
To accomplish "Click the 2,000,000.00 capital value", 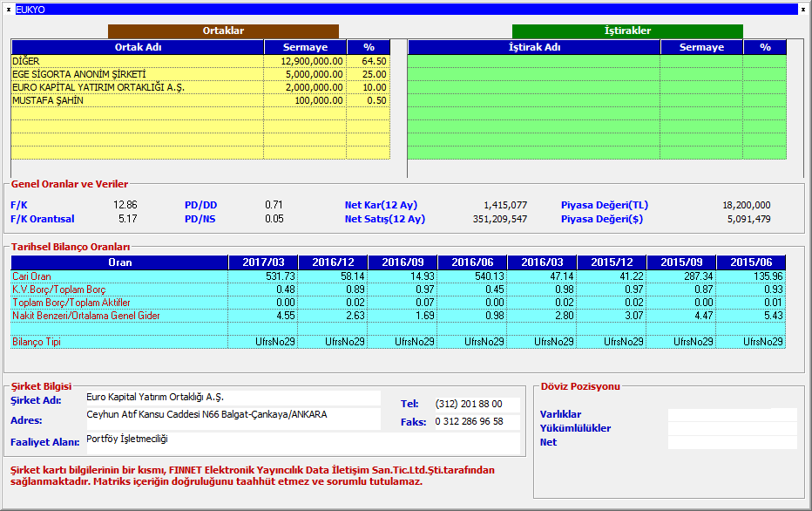I will click(x=314, y=87).
